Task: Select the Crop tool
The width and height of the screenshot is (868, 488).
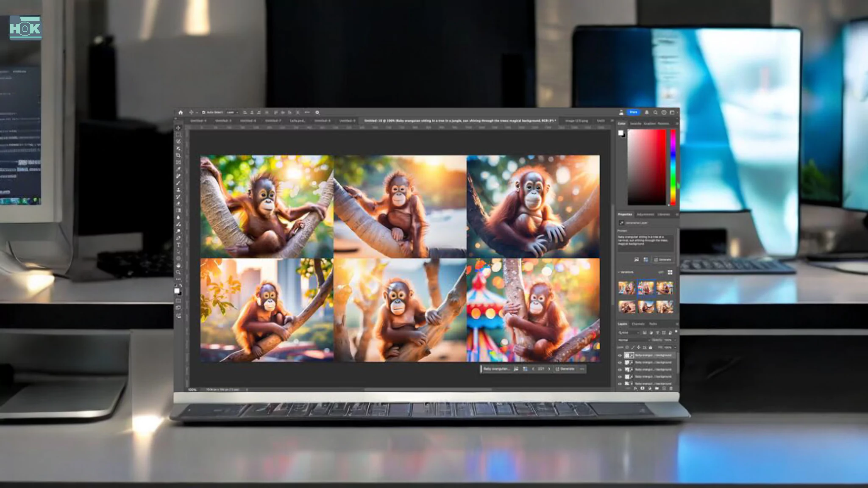Action: [178, 155]
